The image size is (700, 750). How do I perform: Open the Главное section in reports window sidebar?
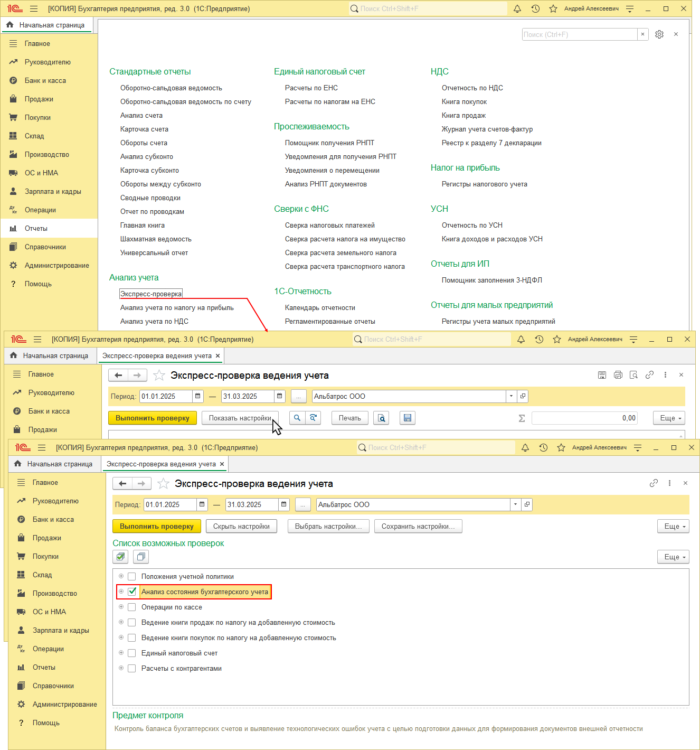[x=37, y=44]
